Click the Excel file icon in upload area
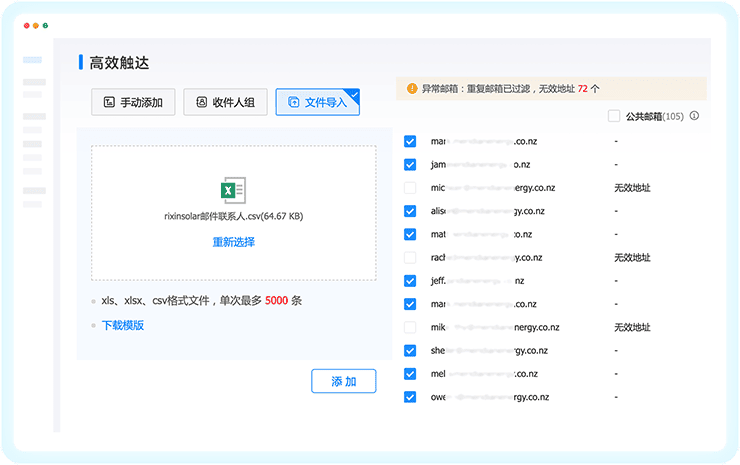Image resolution: width=740 pixels, height=465 pixels. 233,190
